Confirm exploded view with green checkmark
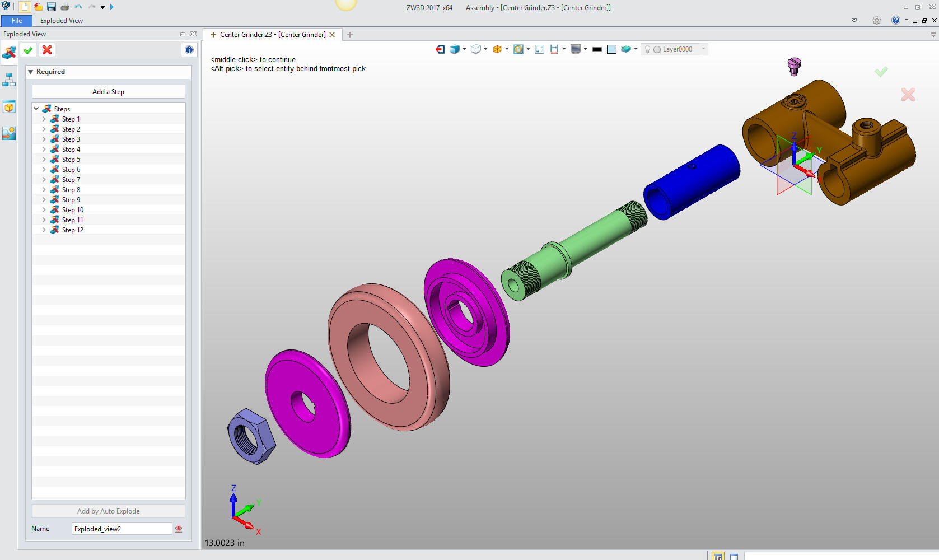939x560 pixels. pyautogui.click(x=28, y=50)
